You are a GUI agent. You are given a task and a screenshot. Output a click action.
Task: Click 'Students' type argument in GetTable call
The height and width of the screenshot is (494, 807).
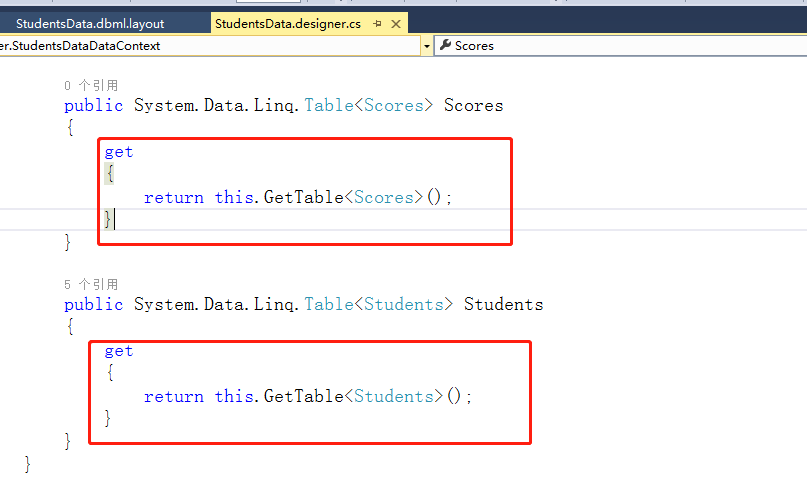[394, 397]
